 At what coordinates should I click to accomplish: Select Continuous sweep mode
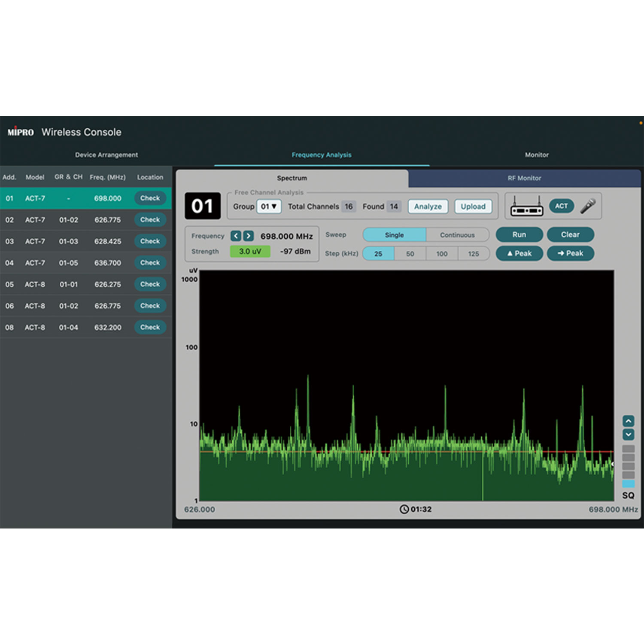pyautogui.click(x=457, y=235)
